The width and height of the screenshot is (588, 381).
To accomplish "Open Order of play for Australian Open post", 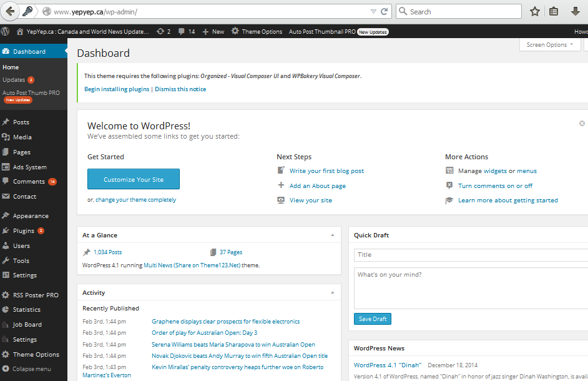I will pyautogui.click(x=204, y=333).
